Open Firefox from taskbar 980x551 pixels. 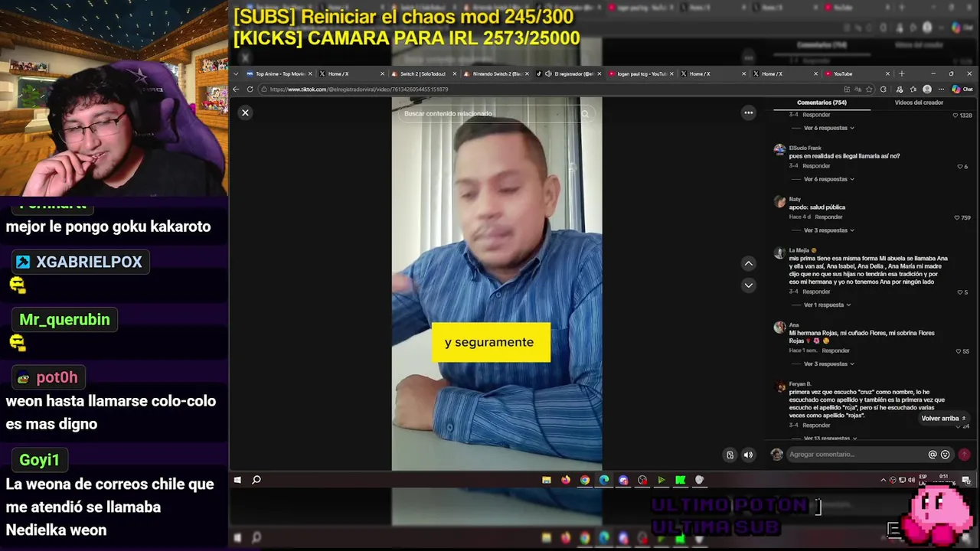pyautogui.click(x=566, y=480)
